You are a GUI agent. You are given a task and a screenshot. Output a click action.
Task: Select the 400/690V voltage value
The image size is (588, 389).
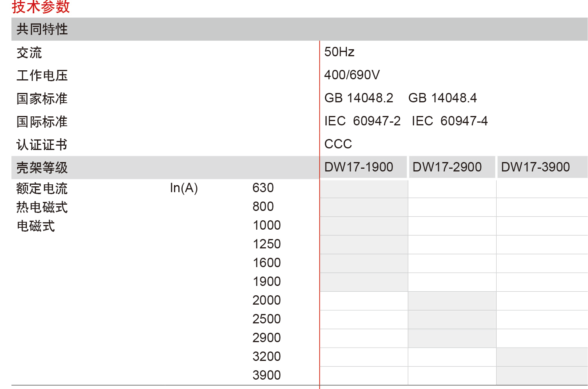pos(352,75)
